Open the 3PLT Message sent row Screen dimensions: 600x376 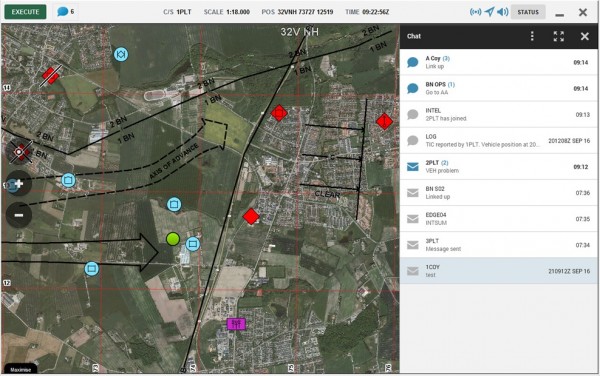(498, 244)
